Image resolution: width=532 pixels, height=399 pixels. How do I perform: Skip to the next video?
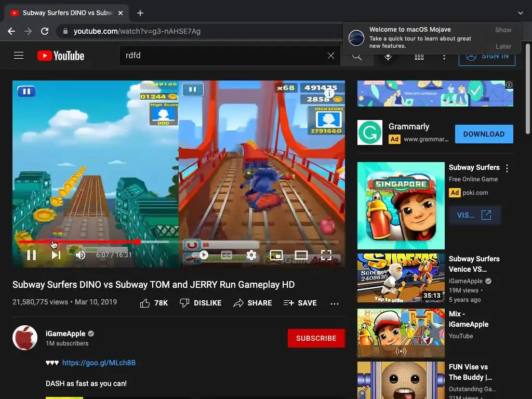56,255
